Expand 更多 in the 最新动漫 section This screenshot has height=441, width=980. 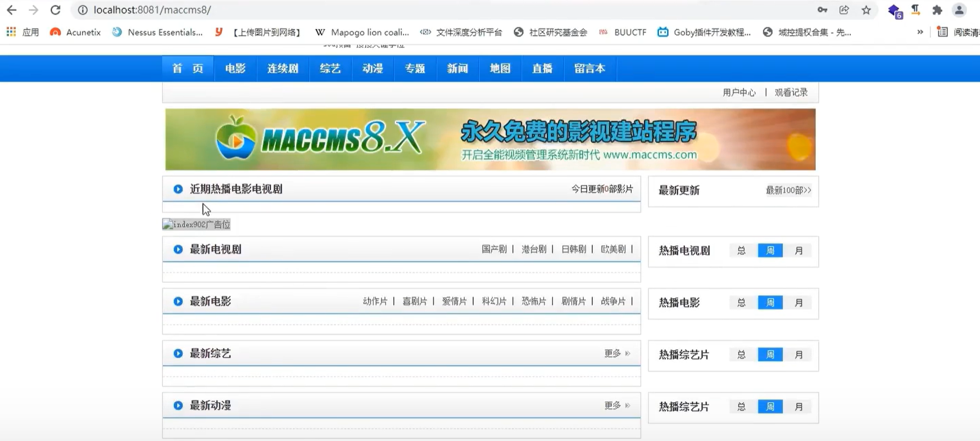[x=617, y=406]
